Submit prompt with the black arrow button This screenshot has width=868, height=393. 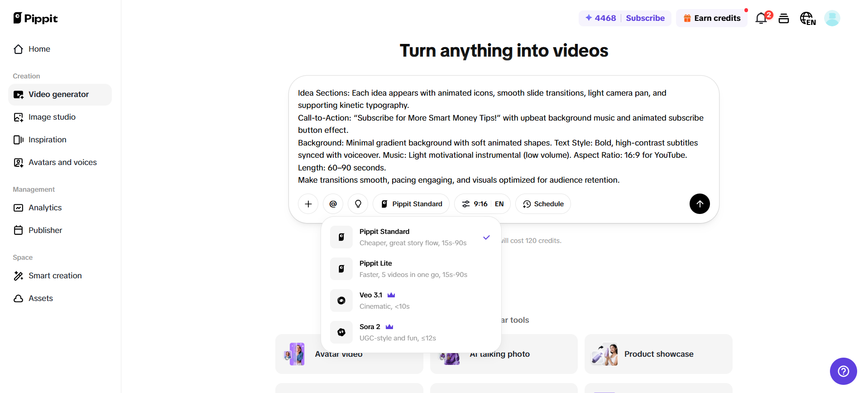tap(700, 204)
